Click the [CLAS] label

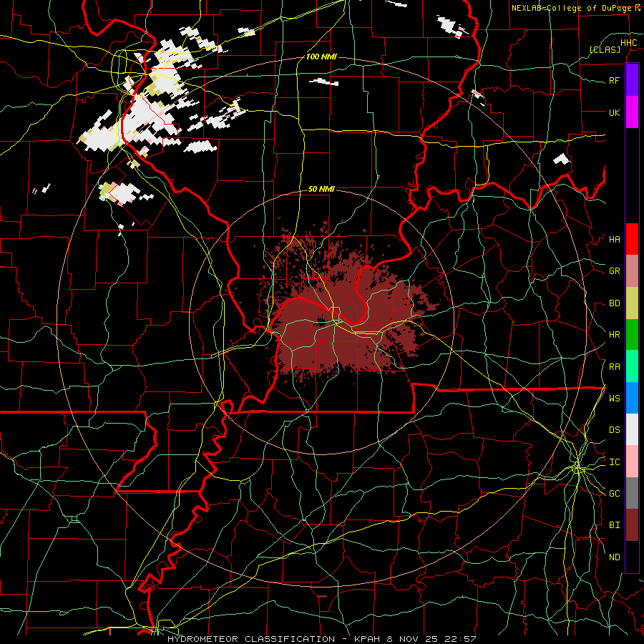605,49
